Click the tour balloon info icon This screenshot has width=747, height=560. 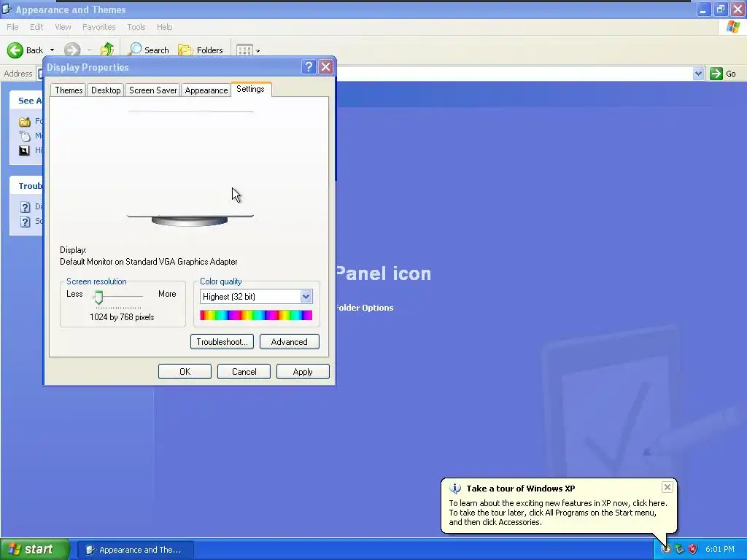(x=455, y=489)
